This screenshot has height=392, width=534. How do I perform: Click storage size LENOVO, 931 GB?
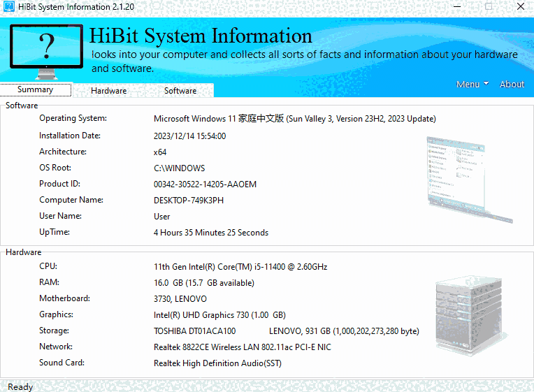pyautogui.click(x=344, y=331)
